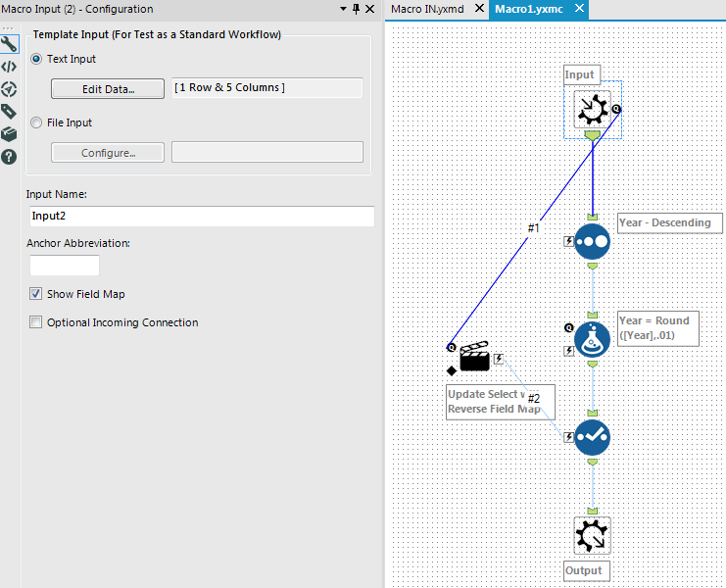Choose the Text Input radio option

[36, 59]
